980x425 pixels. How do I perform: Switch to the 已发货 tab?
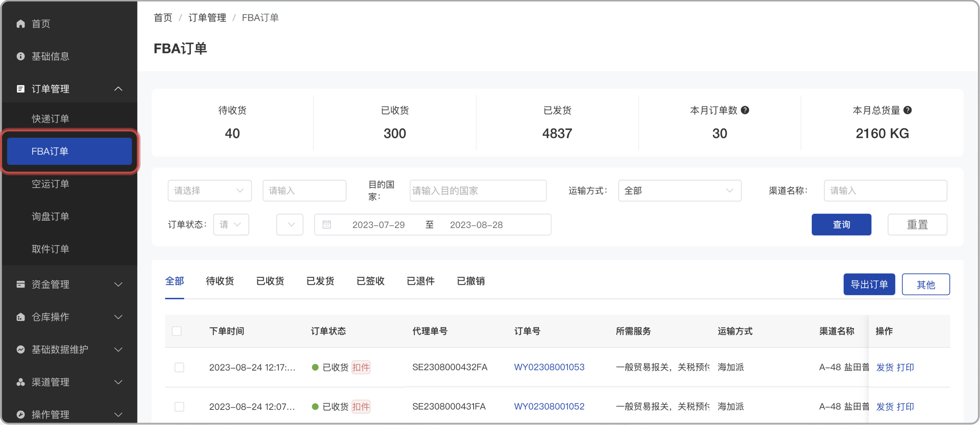[x=320, y=281]
